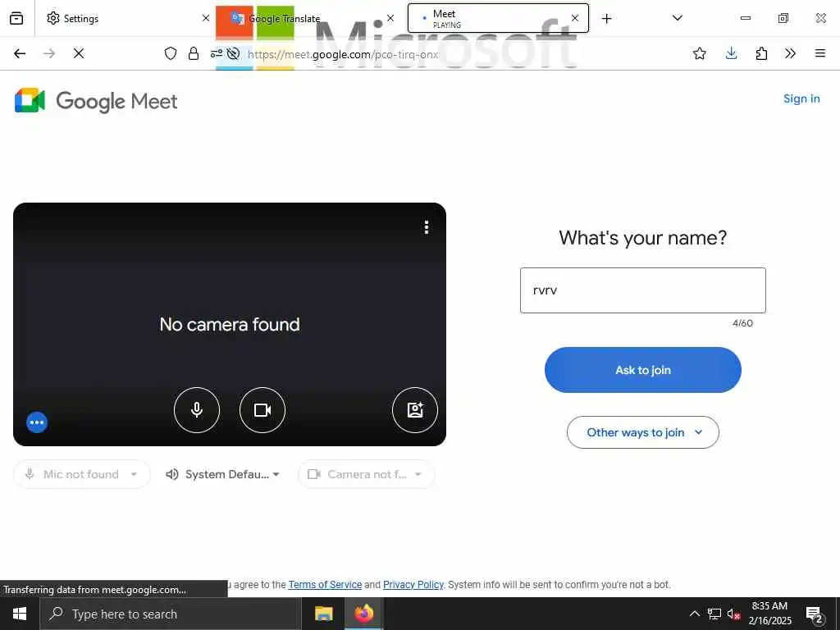This screenshot has height=630, width=840.
Task: Show hidden system tray icons
Action: (x=694, y=614)
